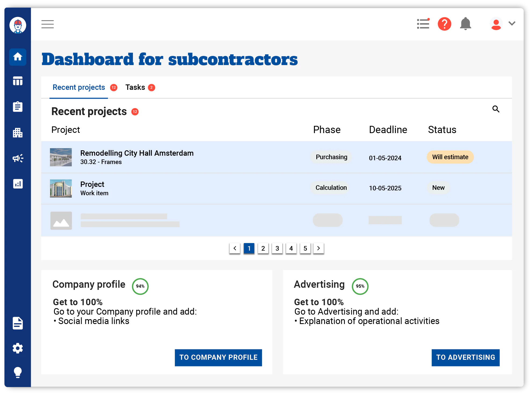Click the deadline 10-05-2025
This screenshot has width=532, height=395.
coord(385,188)
